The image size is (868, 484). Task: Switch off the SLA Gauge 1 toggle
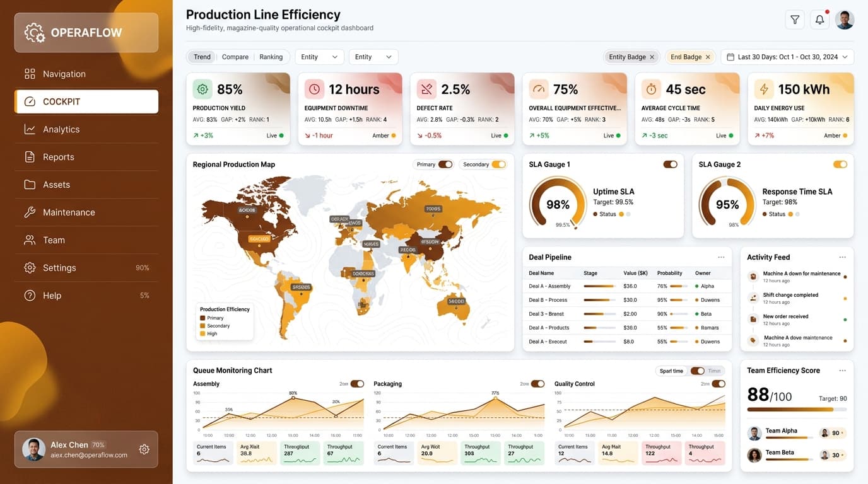pos(670,164)
